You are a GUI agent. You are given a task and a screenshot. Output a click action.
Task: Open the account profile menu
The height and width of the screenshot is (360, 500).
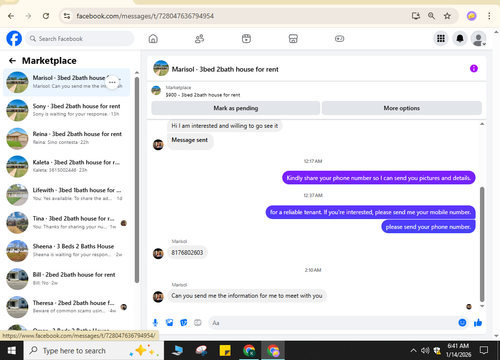tap(478, 39)
